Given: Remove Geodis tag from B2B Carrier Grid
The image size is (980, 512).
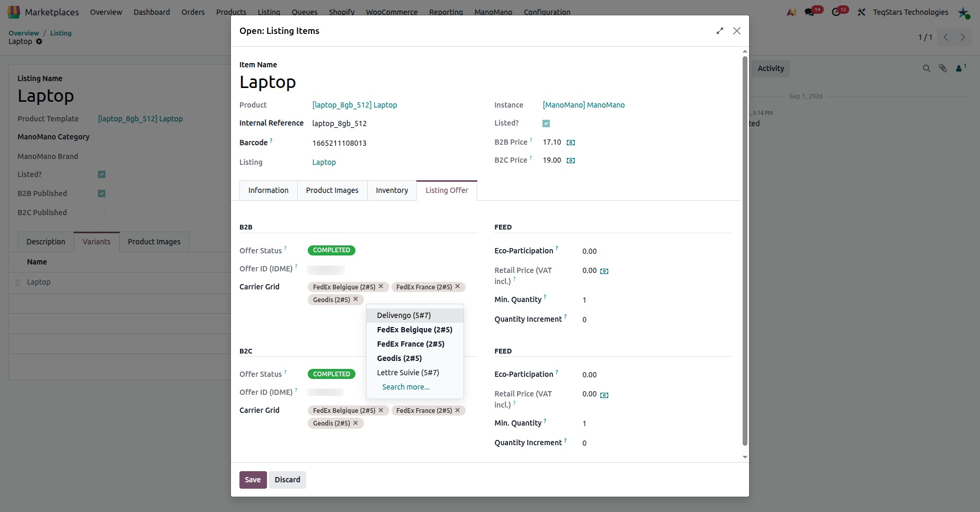Looking at the screenshot, I should tap(355, 299).
